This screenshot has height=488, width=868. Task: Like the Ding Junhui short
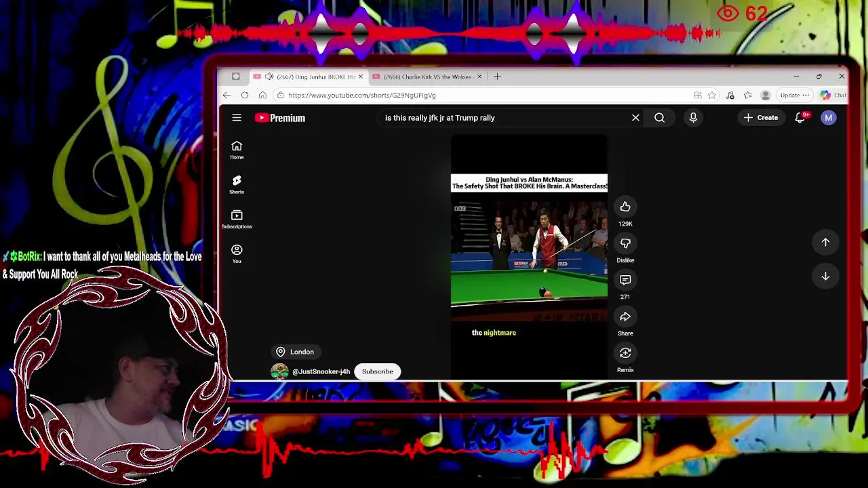coord(625,207)
